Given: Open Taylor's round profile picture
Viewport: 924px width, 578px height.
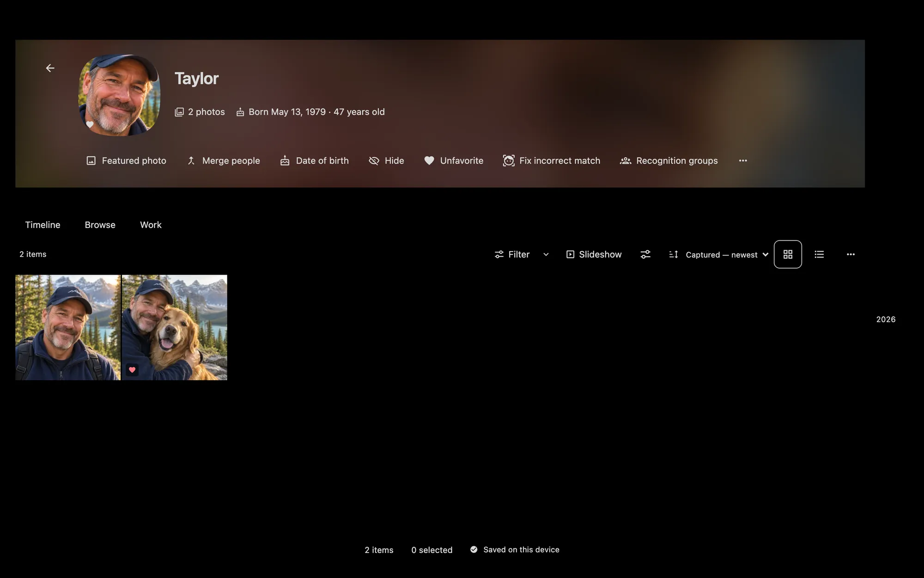Looking at the screenshot, I should tap(119, 95).
